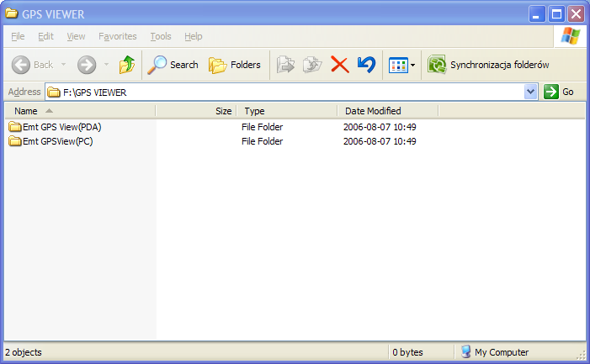Click the Forward arrow button
This screenshot has height=364, width=590.
click(x=87, y=65)
